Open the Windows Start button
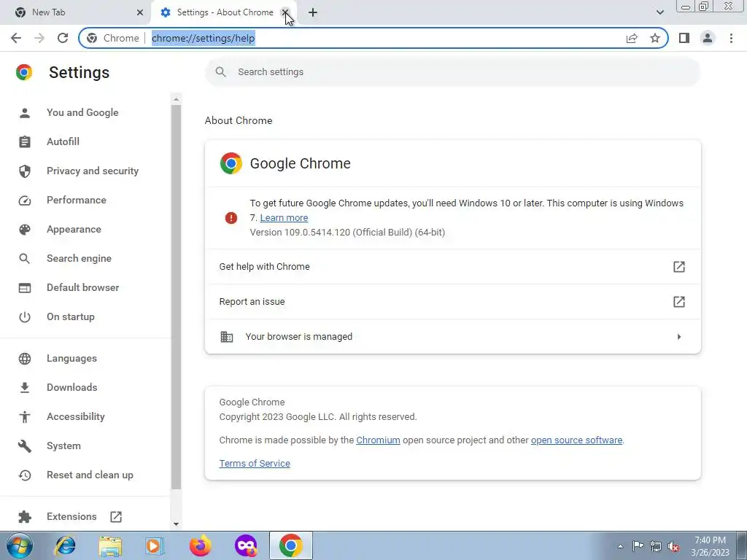Image resolution: width=747 pixels, height=560 pixels. pos(20,545)
